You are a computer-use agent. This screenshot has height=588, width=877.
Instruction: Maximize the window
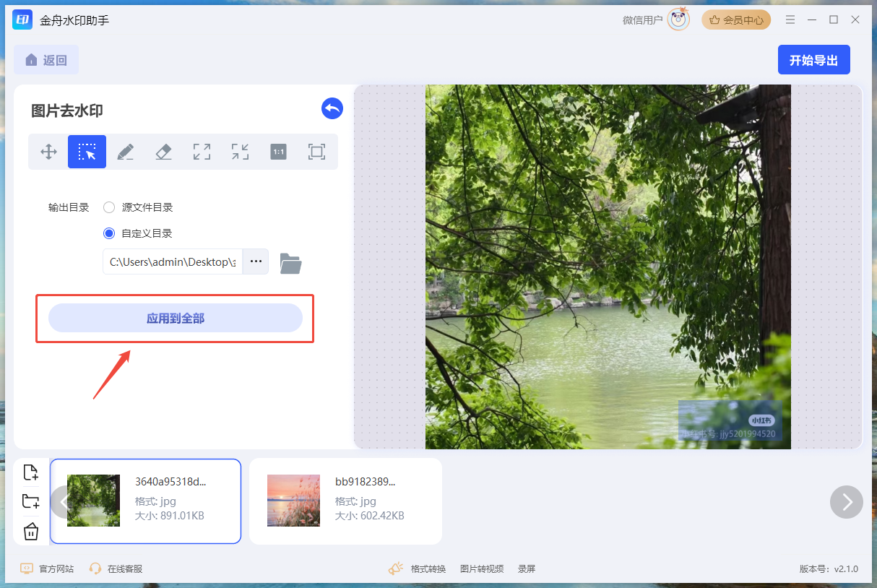tap(834, 20)
